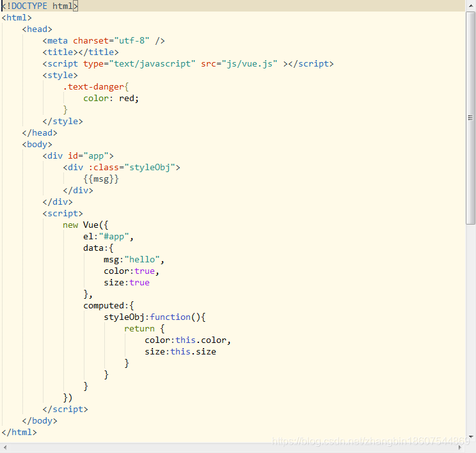Screen dimensions: 476x453
Task: Click the 'size:this.size' line
Action: click(x=180, y=352)
